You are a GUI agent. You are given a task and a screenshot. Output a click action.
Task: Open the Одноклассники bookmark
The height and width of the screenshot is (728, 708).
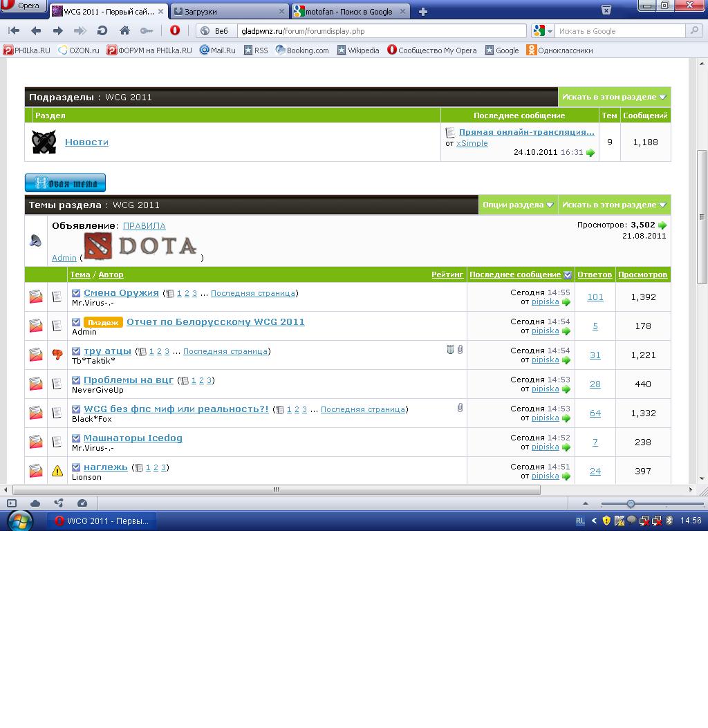(x=560, y=50)
